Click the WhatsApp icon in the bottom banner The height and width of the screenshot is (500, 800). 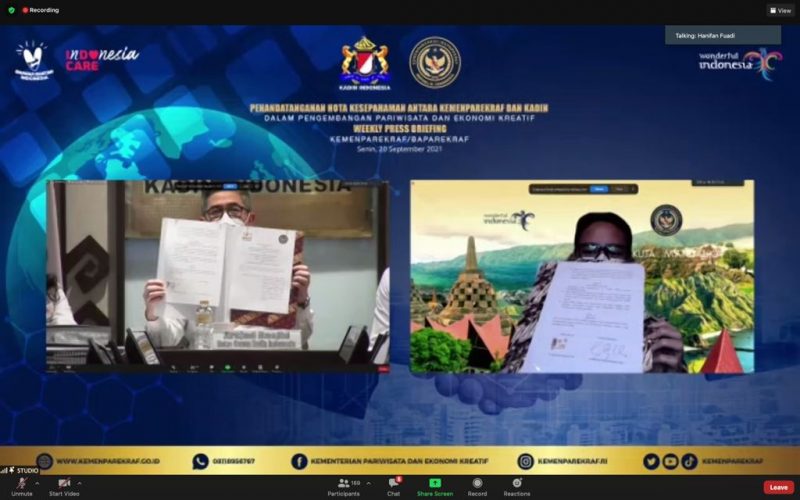pos(200,461)
